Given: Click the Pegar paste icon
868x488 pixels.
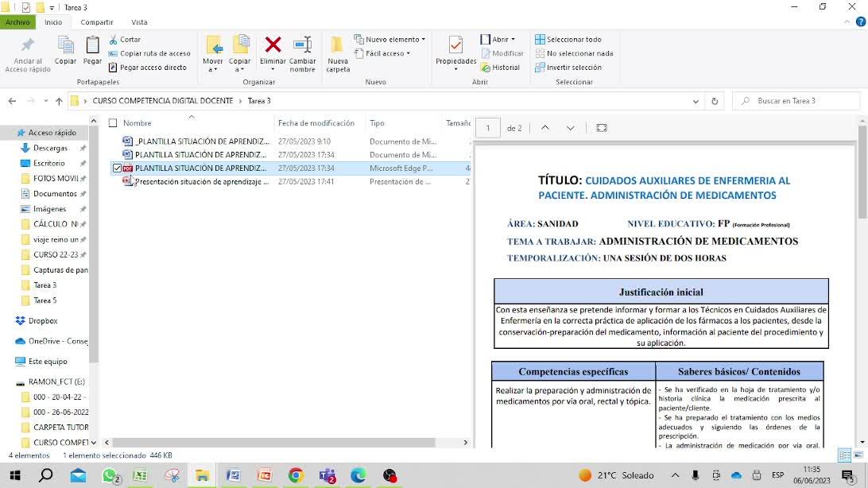Looking at the screenshot, I should click(x=93, y=45).
